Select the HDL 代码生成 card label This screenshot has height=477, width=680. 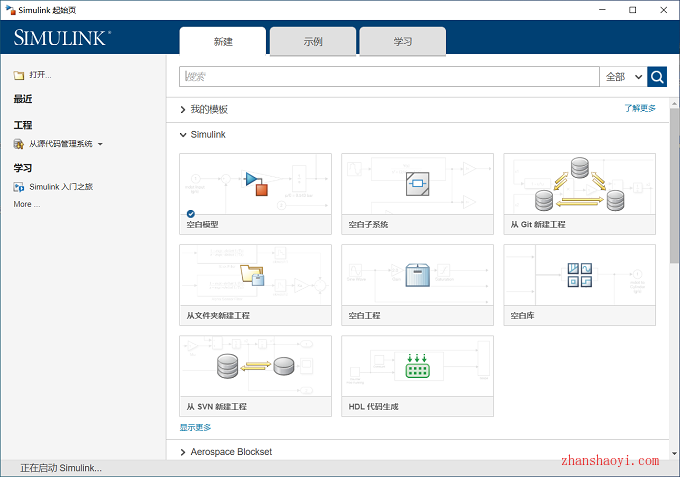[373, 407]
